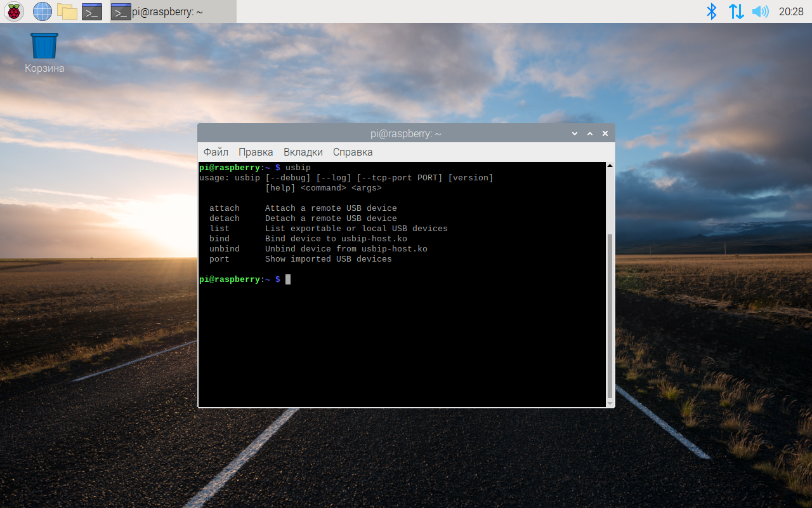Click the clock showing 20:28

[x=791, y=11]
